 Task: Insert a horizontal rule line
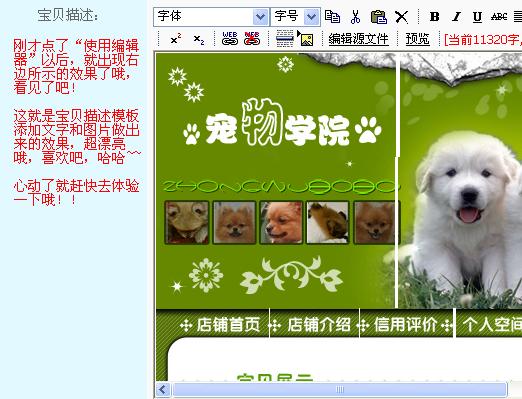[x=285, y=38]
